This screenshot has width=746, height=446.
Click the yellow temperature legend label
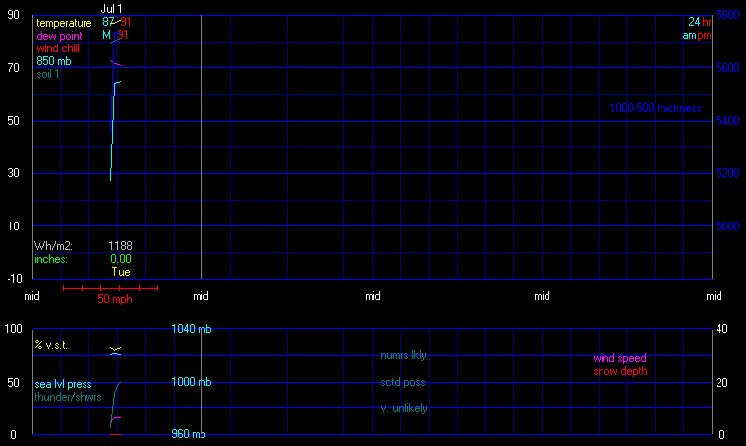63,23
